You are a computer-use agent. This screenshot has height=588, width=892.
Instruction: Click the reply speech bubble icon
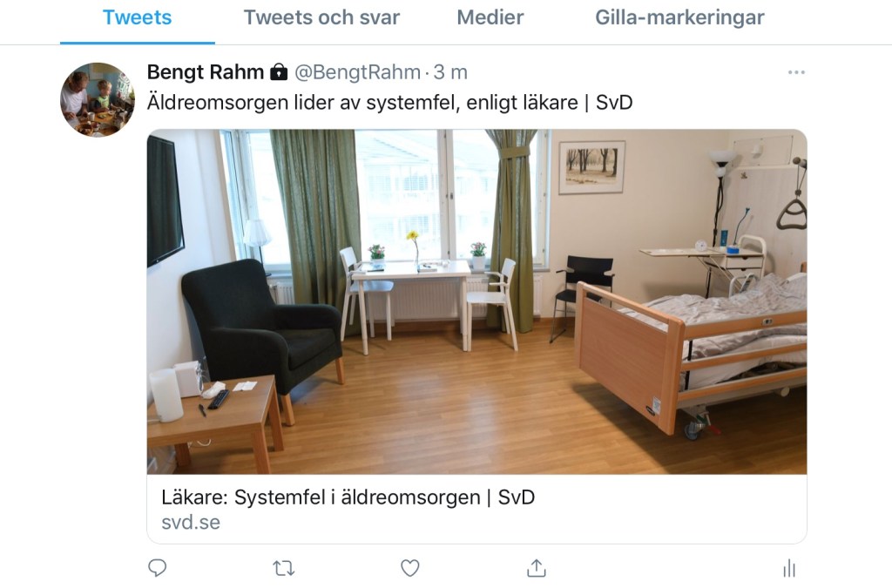click(157, 567)
